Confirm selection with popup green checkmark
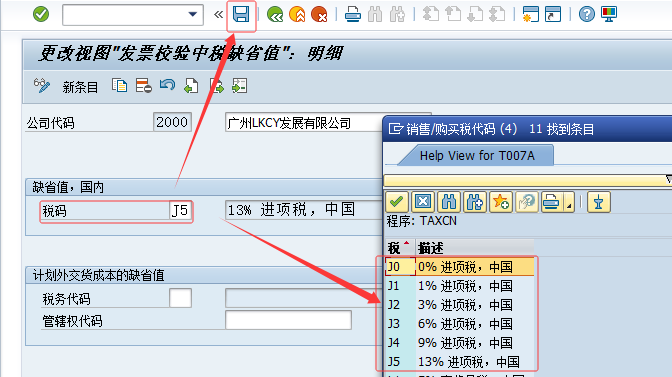This screenshot has height=377, width=672. (396, 202)
